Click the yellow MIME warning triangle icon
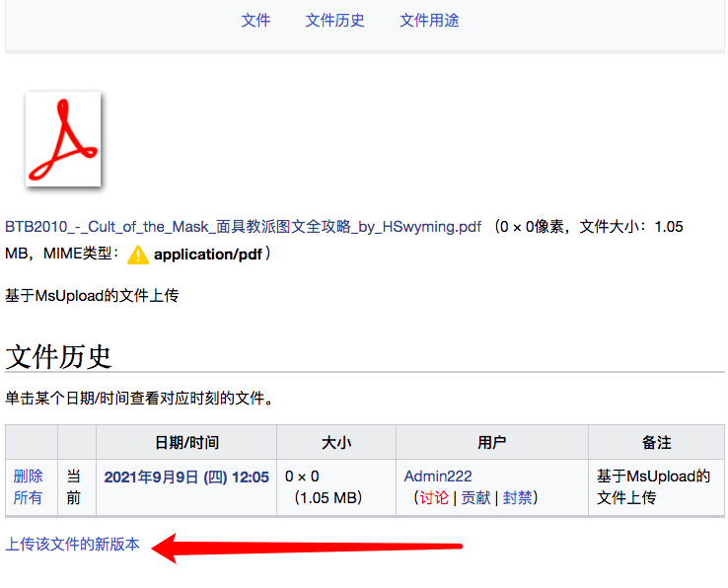This screenshot has width=728, height=588. pyautogui.click(x=138, y=255)
